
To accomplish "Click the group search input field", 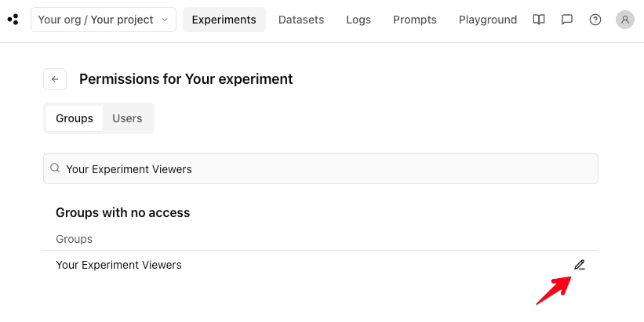I will click(x=329, y=168).
